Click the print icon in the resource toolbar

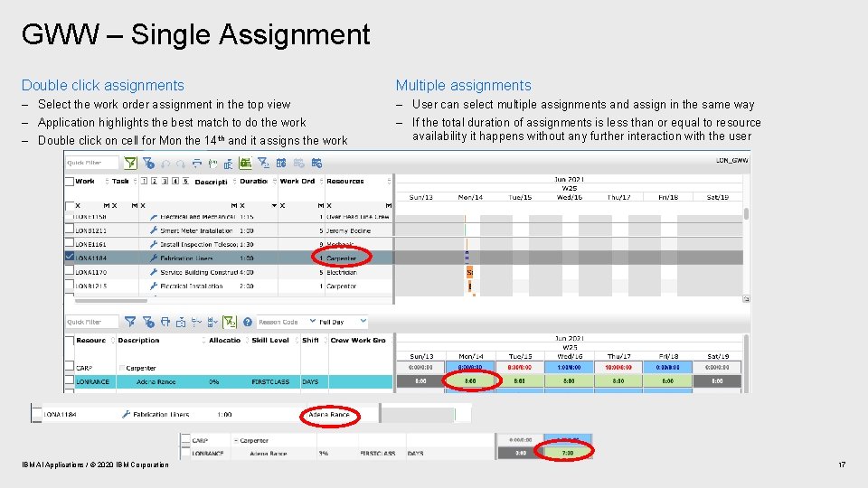pyautogui.click(x=165, y=322)
